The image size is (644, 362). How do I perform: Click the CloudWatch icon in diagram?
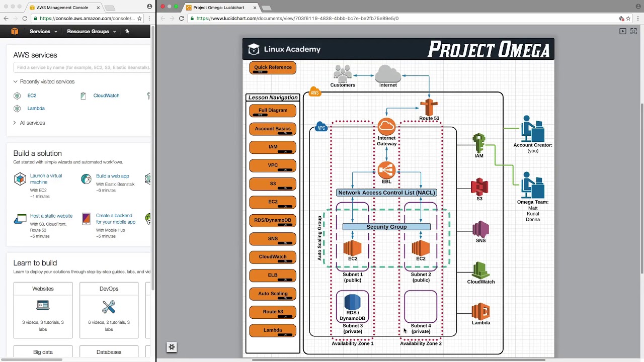[x=480, y=270]
